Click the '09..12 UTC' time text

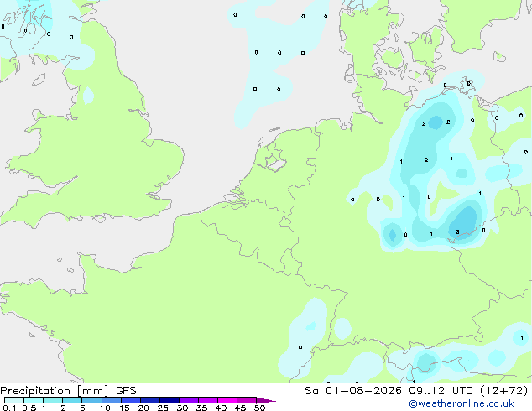click(441, 391)
